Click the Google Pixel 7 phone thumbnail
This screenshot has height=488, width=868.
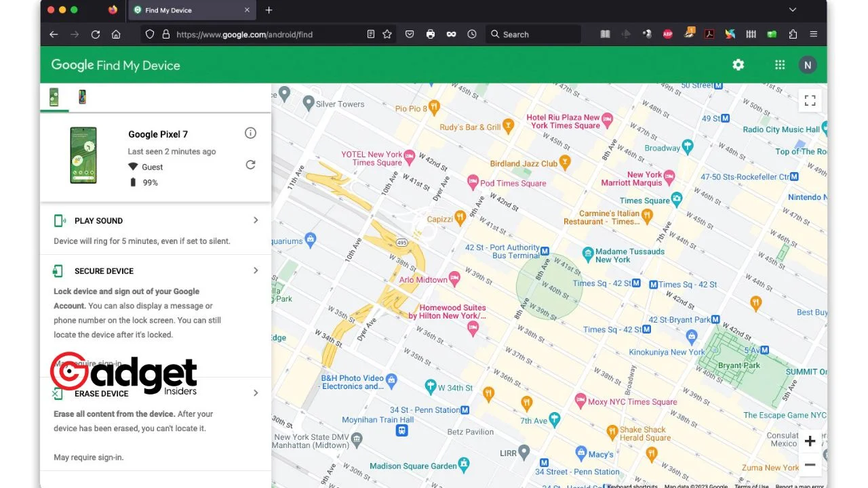(83, 155)
